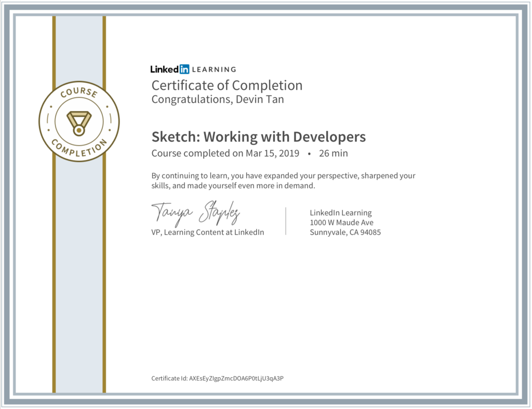The width and height of the screenshot is (532, 409).
Task: Select the Certificate of Completion heading
Action: point(227,85)
